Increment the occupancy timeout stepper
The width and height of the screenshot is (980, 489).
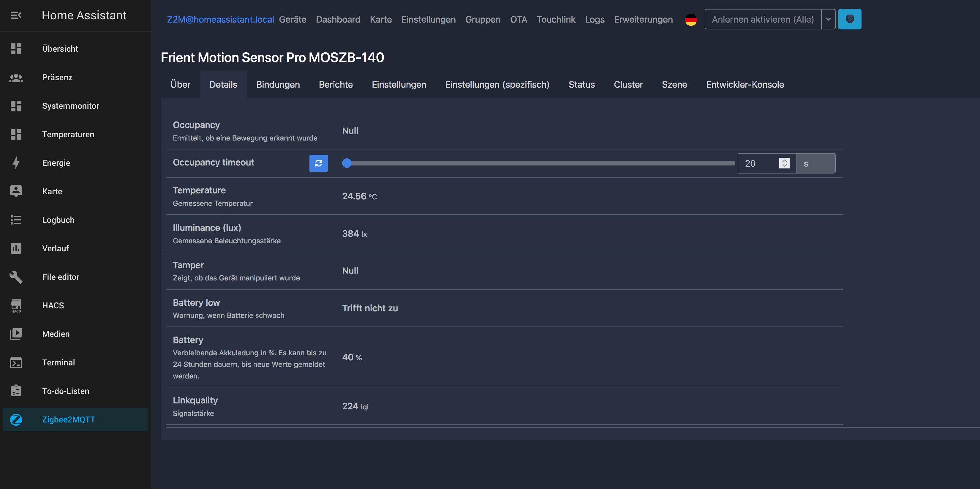[x=784, y=161]
